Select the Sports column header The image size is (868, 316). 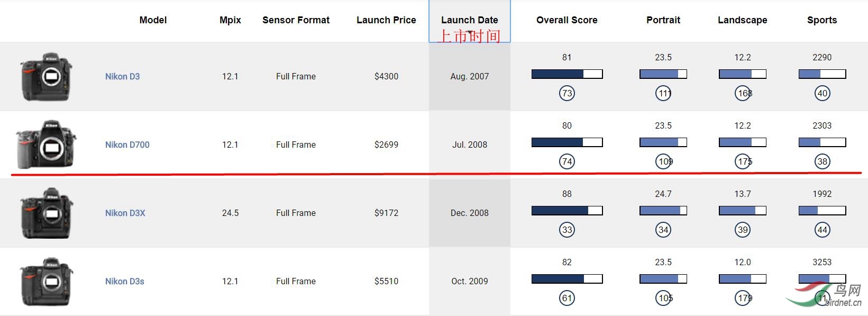coord(821,20)
